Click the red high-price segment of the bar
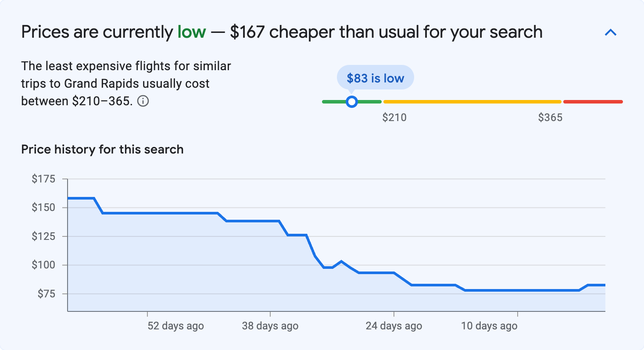This screenshot has width=644, height=350. point(592,101)
